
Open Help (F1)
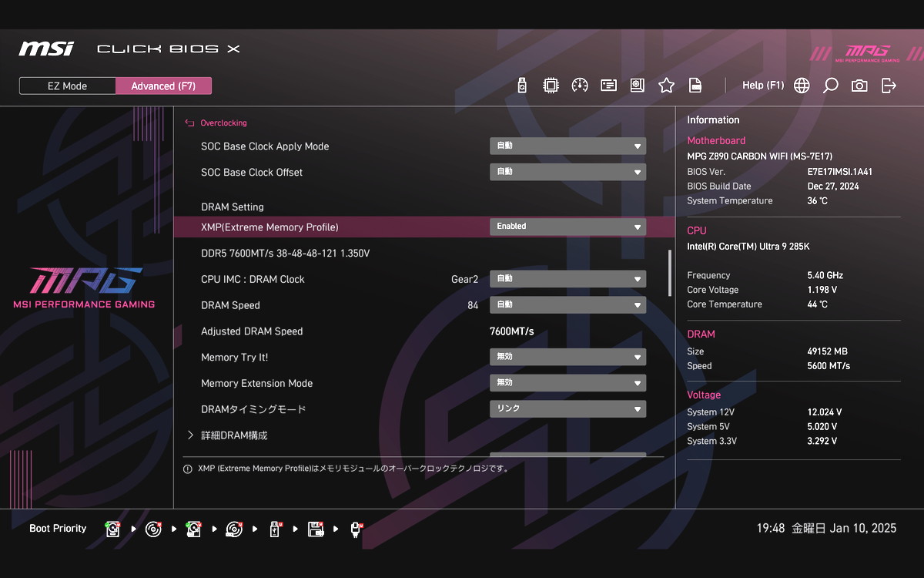(x=763, y=86)
